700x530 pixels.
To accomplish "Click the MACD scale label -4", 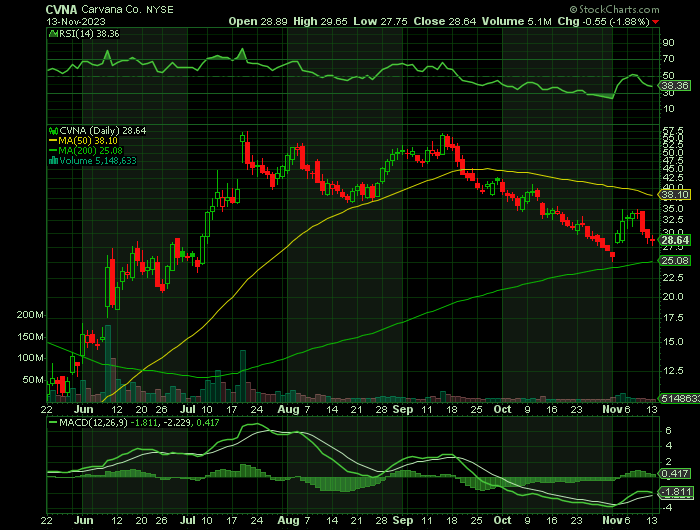I will 667,508.
